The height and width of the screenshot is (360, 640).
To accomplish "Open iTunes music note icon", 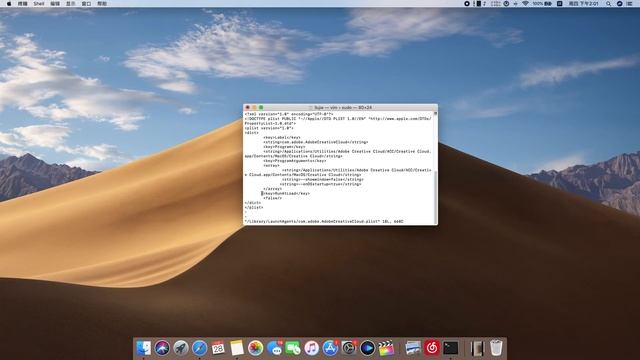I will 311,348.
